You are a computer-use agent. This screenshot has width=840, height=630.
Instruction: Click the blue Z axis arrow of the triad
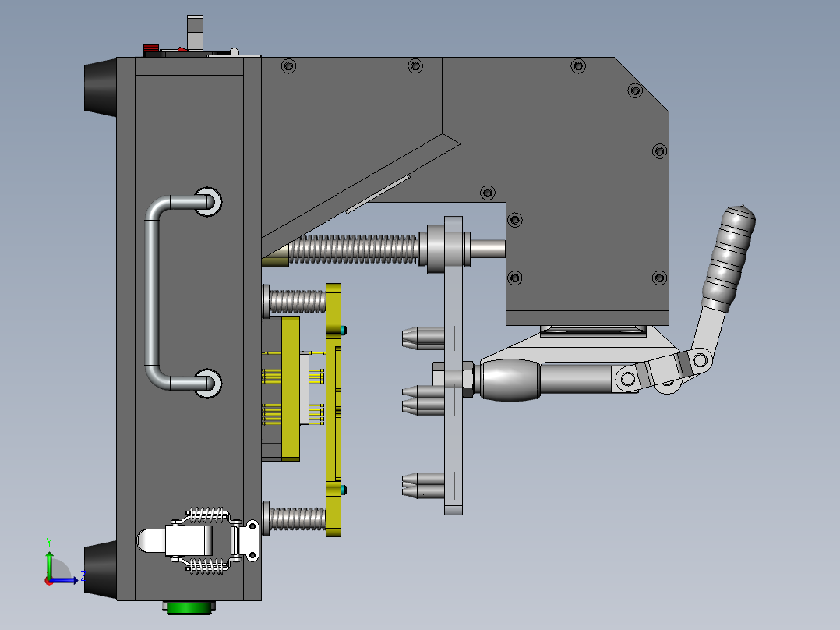tap(65, 579)
